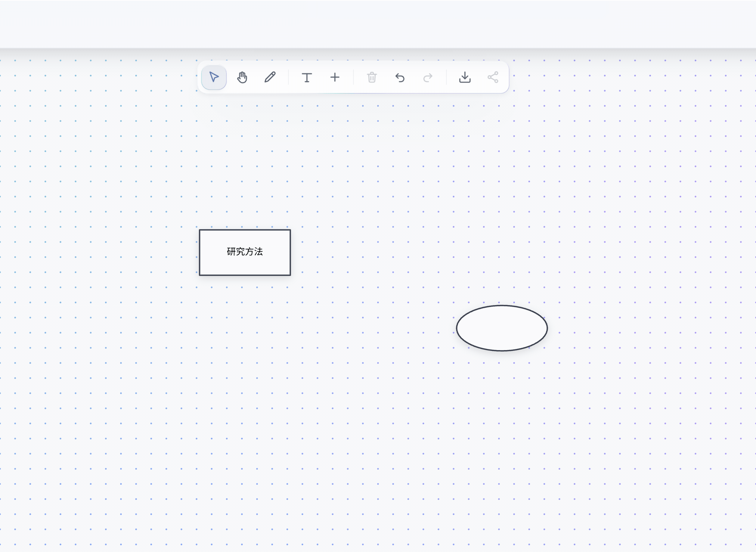Activate the hand pan tool
Image resolution: width=756 pixels, height=552 pixels.
[x=242, y=78]
